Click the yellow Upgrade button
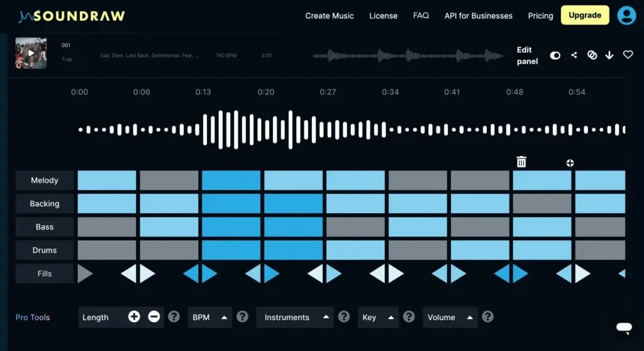The image size is (644, 351). pyautogui.click(x=585, y=15)
